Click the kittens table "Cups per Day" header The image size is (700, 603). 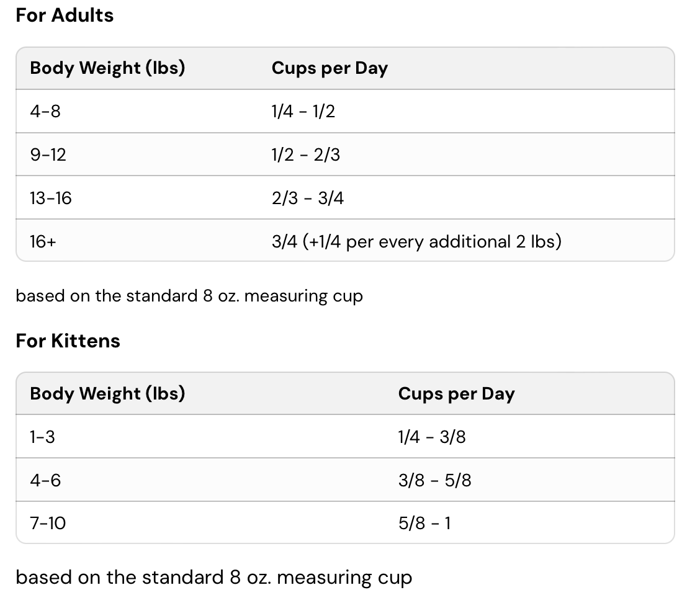456,394
